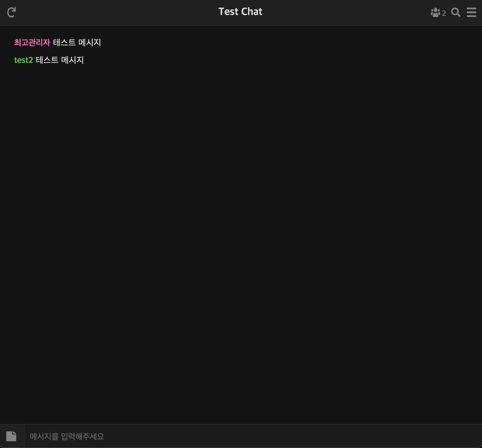This screenshot has width=482, height=448.
Task: Click the file attachment icon
Action: 11,436
